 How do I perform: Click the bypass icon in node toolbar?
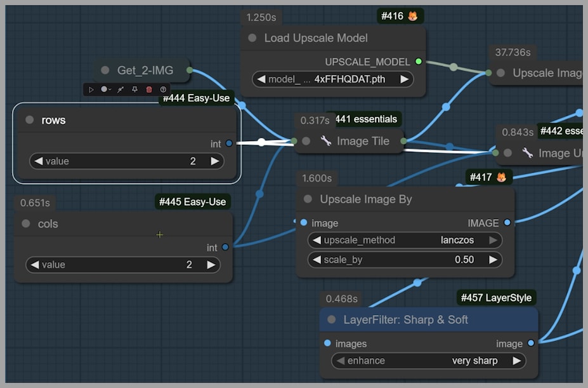click(121, 90)
